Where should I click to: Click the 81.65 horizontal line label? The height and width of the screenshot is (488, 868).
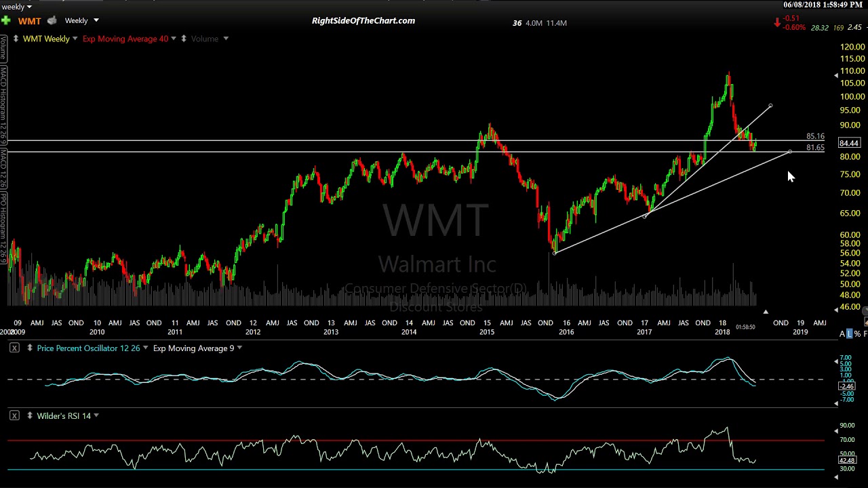coord(815,147)
